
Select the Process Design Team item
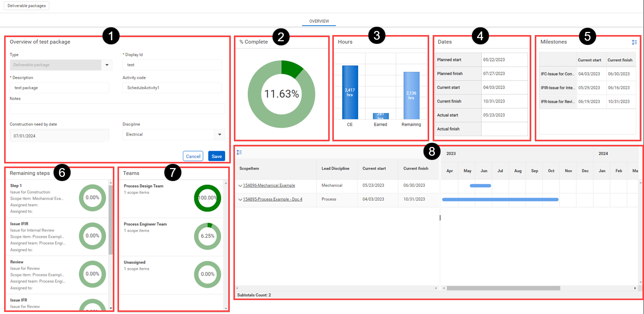[144, 186]
